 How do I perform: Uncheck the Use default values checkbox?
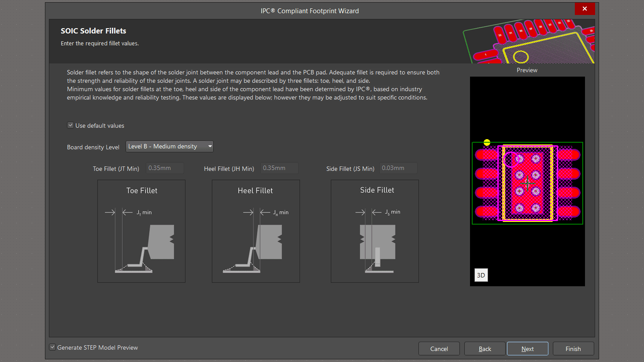click(x=70, y=126)
